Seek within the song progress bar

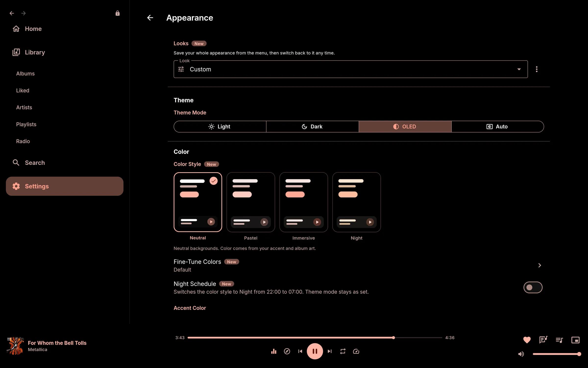(315, 338)
